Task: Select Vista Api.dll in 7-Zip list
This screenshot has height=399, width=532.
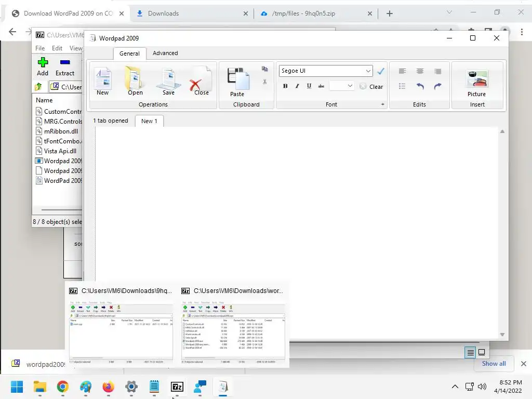Action: pos(56,151)
